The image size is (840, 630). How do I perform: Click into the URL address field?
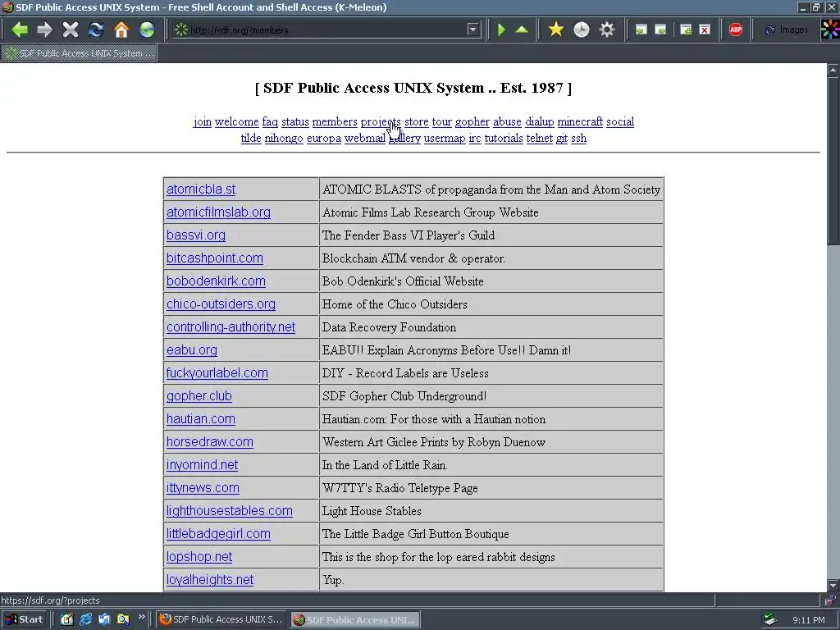[326, 30]
